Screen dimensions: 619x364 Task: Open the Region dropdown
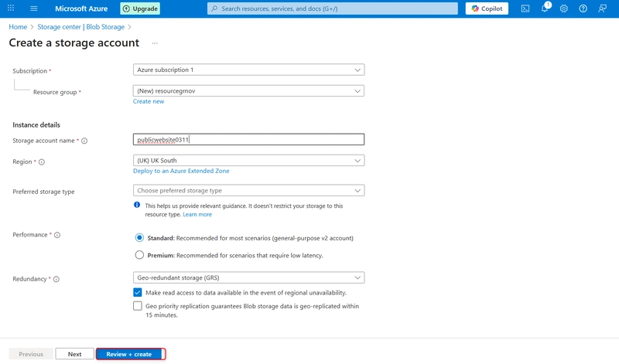pyautogui.click(x=248, y=161)
